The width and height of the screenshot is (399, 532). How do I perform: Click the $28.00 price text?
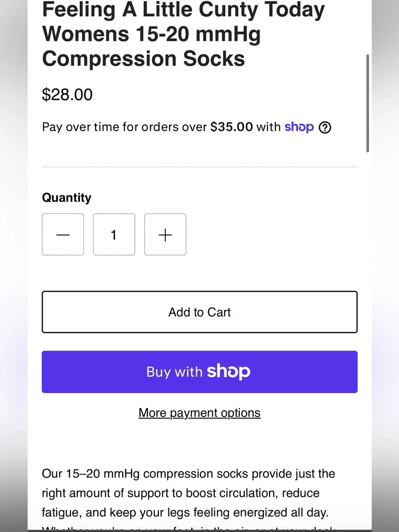click(67, 95)
